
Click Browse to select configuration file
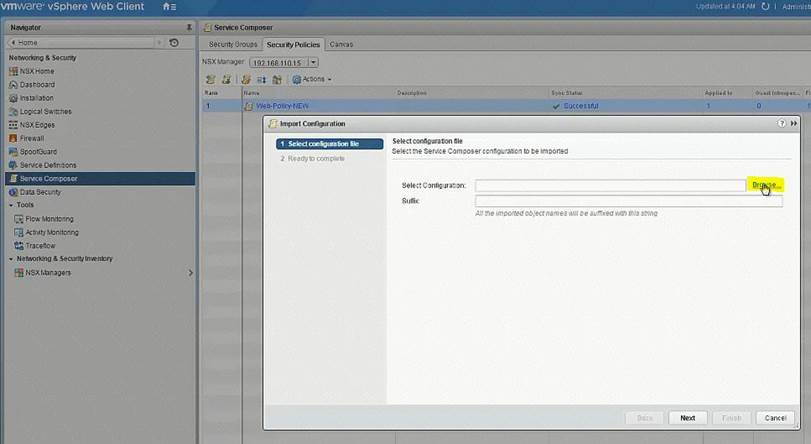click(765, 185)
